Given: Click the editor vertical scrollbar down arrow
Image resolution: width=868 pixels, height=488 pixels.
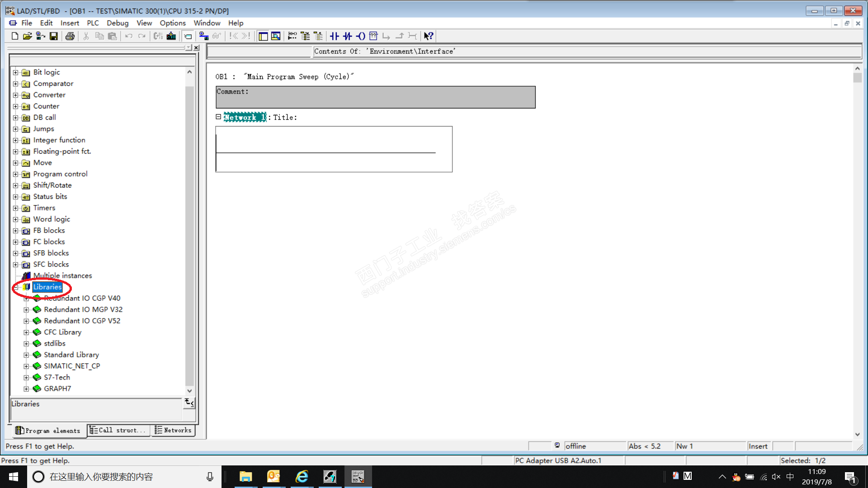Looking at the screenshot, I should tap(857, 434).
